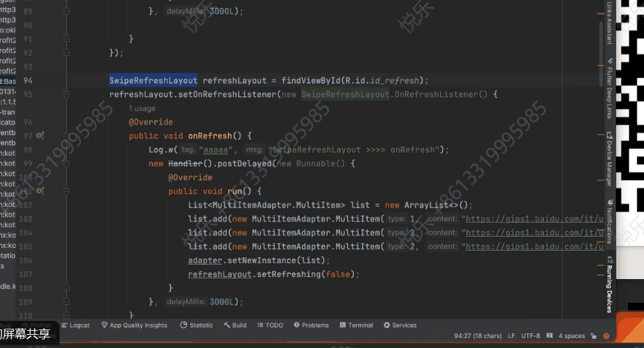
Task: Click 'ArrayList<>()' on line 102
Action: coord(436,205)
